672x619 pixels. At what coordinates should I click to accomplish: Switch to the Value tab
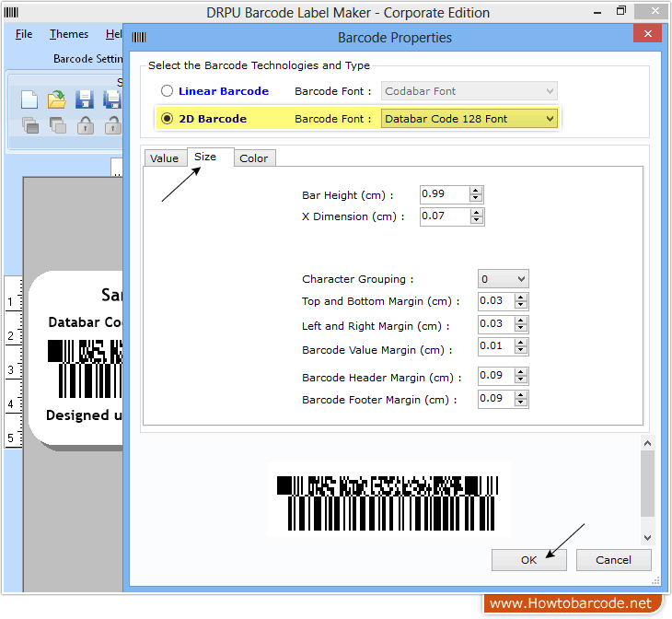pos(164,158)
